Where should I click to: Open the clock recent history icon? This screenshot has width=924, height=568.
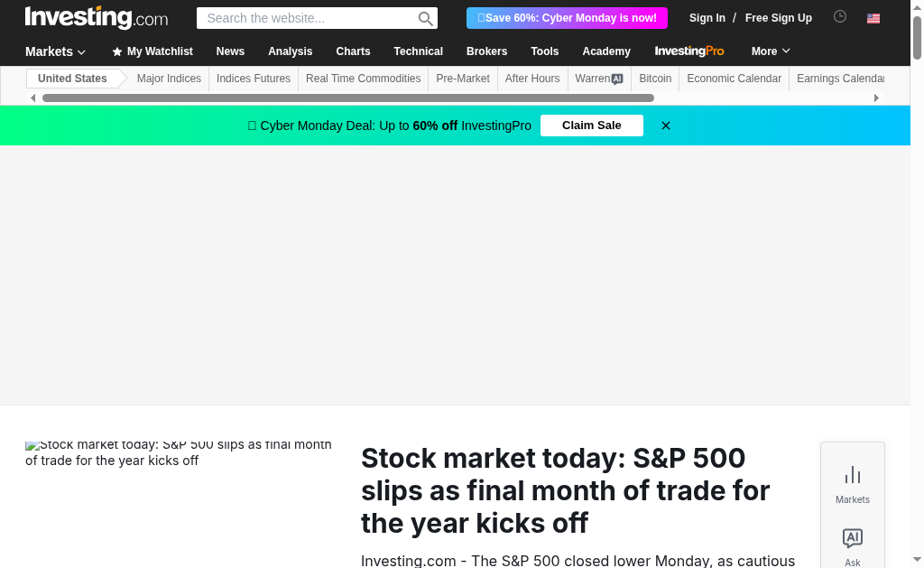click(x=840, y=16)
